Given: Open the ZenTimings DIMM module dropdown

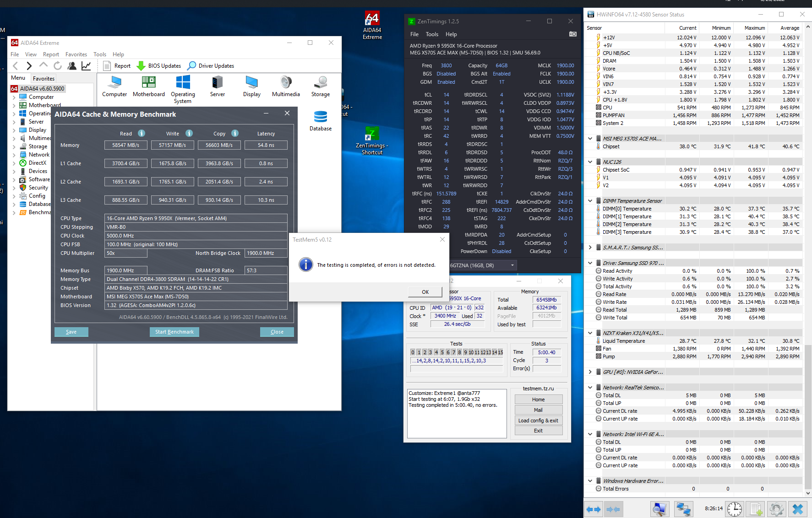Looking at the screenshot, I should click(483, 265).
